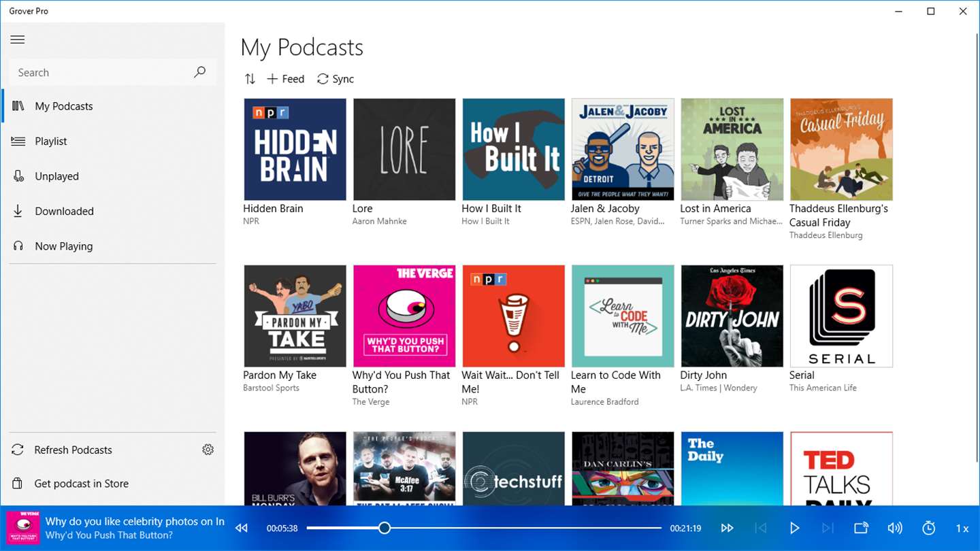This screenshot has height=551, width=980.
Task: Play the current episode
Action: tap(794, 528)
